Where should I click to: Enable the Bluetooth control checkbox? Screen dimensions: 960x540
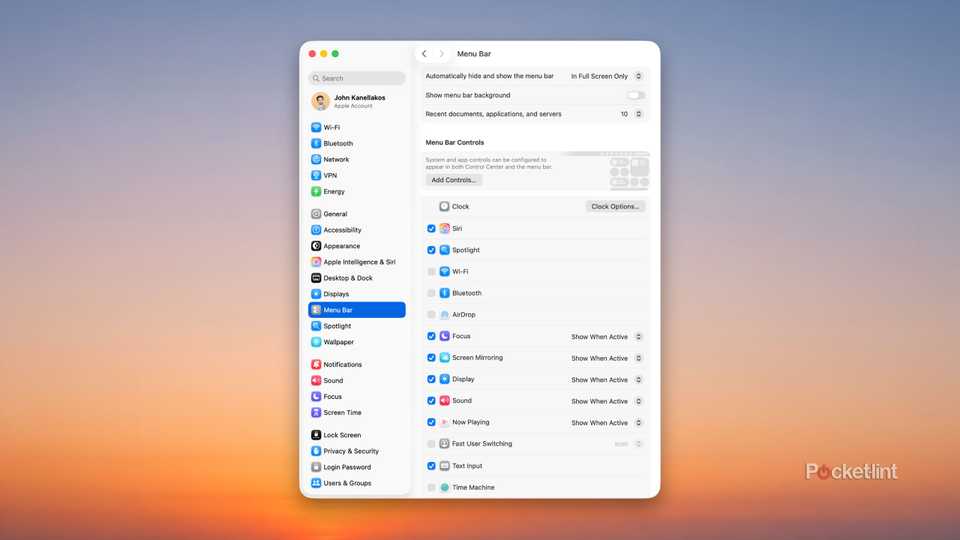431,293
